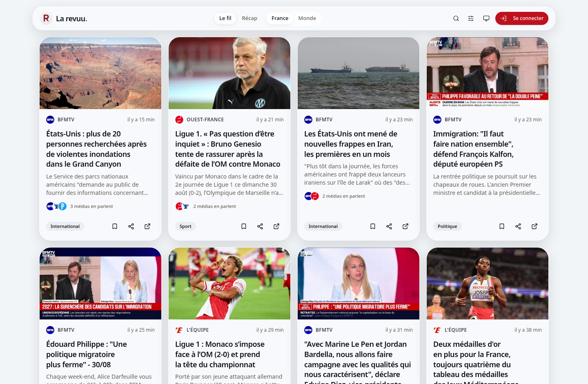This screenshot has height=384, width=588.
Task: Click media icons beside '3 médias en parlent'
Action: click(x=56, y=206)
